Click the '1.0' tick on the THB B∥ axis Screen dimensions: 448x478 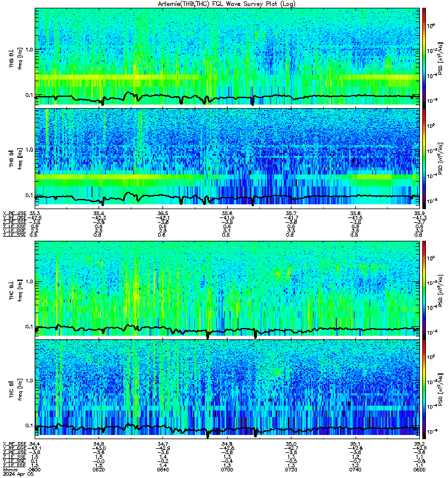(x=29, y=150)
